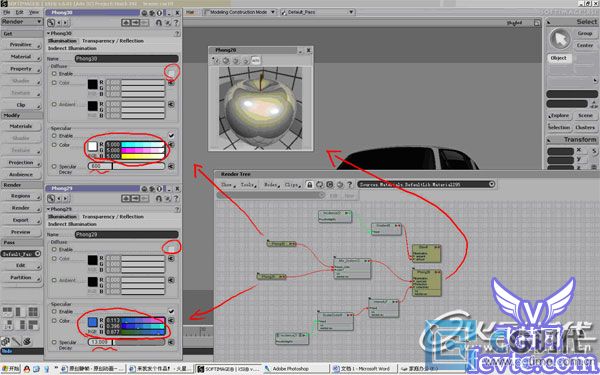Screen dimensions: 600x375
Task: Open Primitive menu in Get section
Action: pos(21,45)
